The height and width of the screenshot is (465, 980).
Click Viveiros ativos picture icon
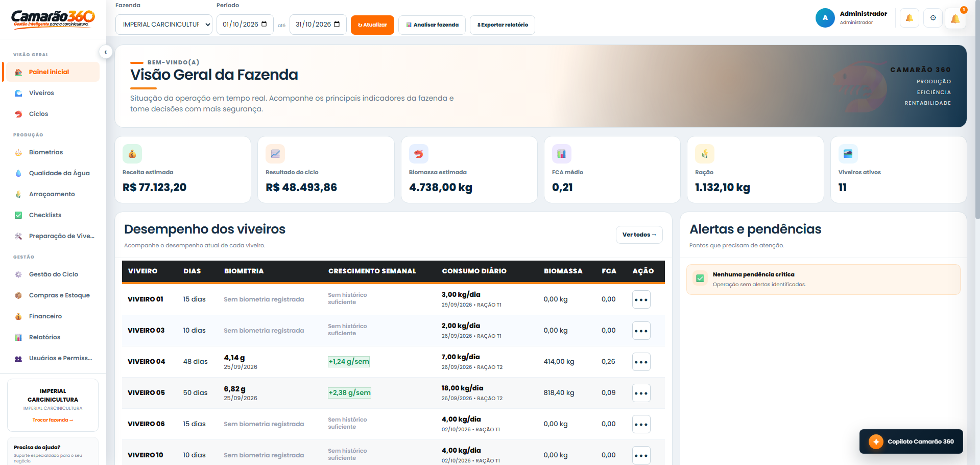848,154
